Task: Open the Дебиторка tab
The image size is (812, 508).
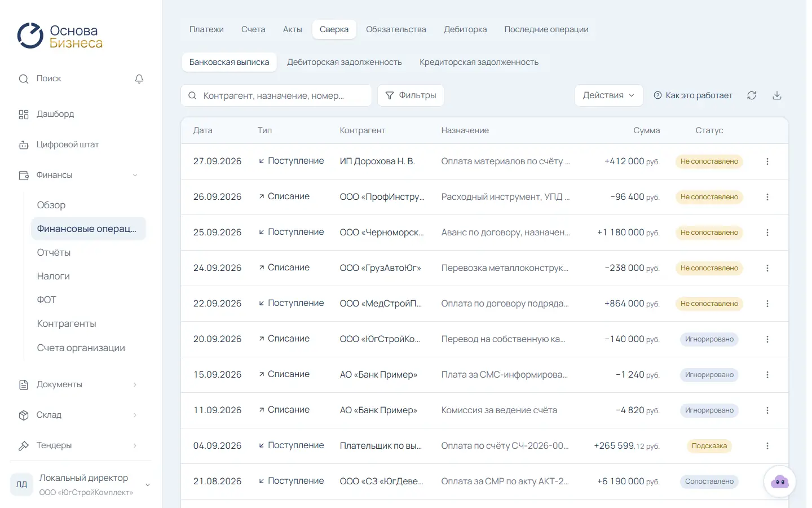Action: (x=465, y=29)
